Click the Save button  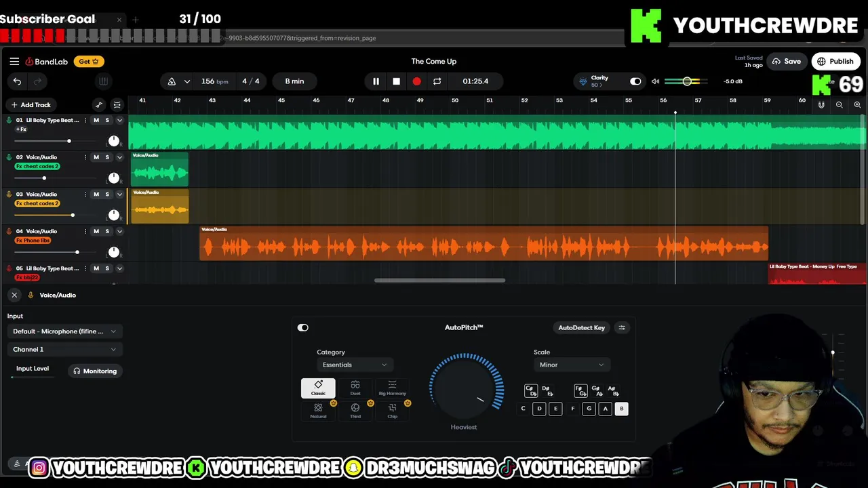(x=787, y=62)
